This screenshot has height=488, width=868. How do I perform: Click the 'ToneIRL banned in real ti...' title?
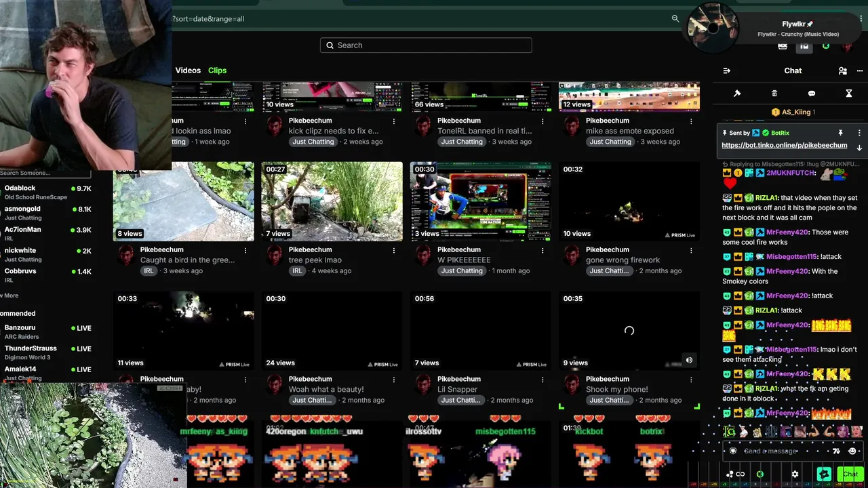coord(485,131)
